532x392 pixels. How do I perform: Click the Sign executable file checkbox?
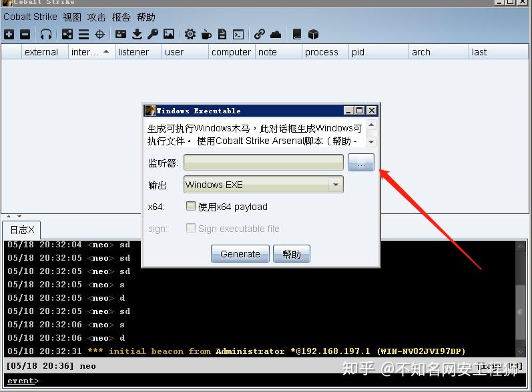pyautogui.click(x=191, y=228)
